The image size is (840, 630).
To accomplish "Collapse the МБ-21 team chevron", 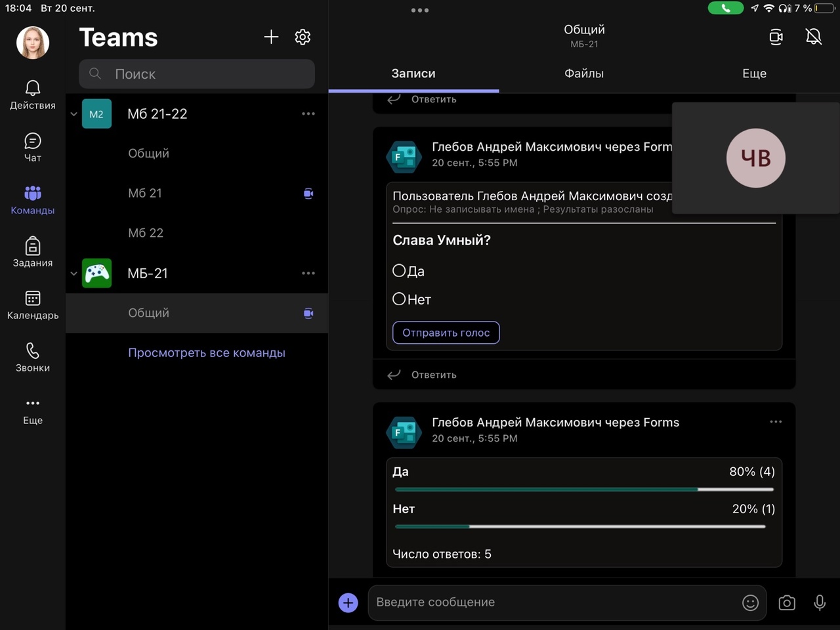I will point(73,274).
